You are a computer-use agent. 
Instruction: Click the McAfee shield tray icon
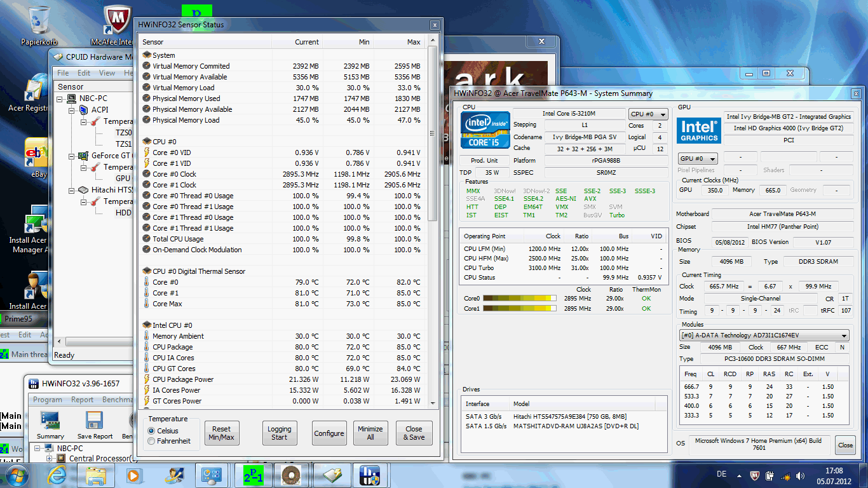[755, 475]
